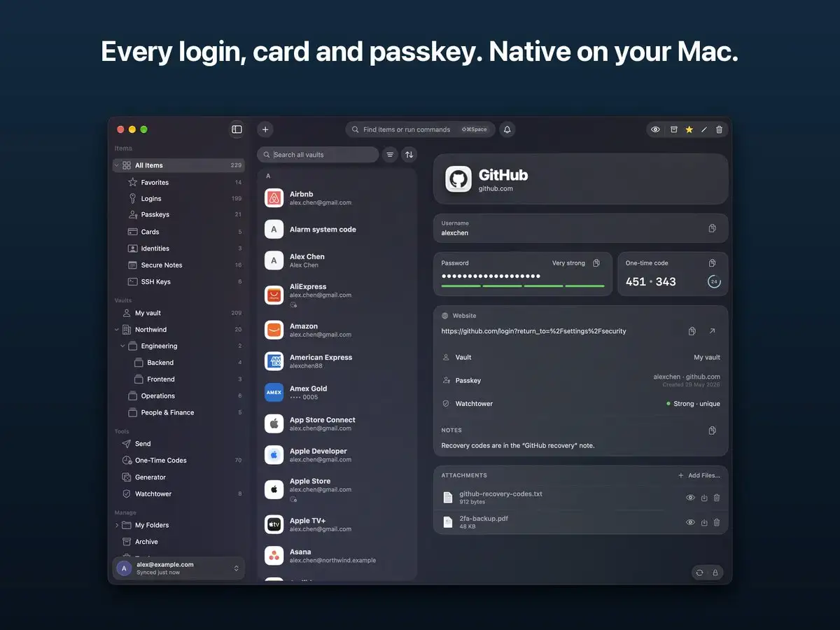Click the sync icon at the bottom right
Screen dimensions: 840x630
(x=699, y=573)
